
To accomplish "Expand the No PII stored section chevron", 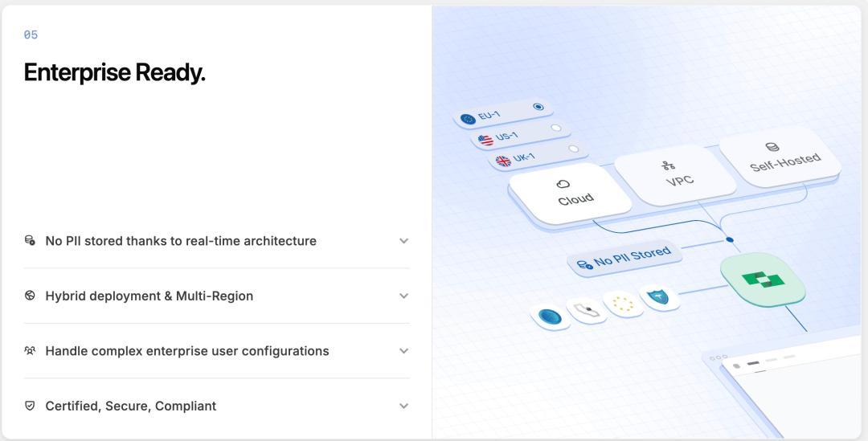I will pos(404,241).
